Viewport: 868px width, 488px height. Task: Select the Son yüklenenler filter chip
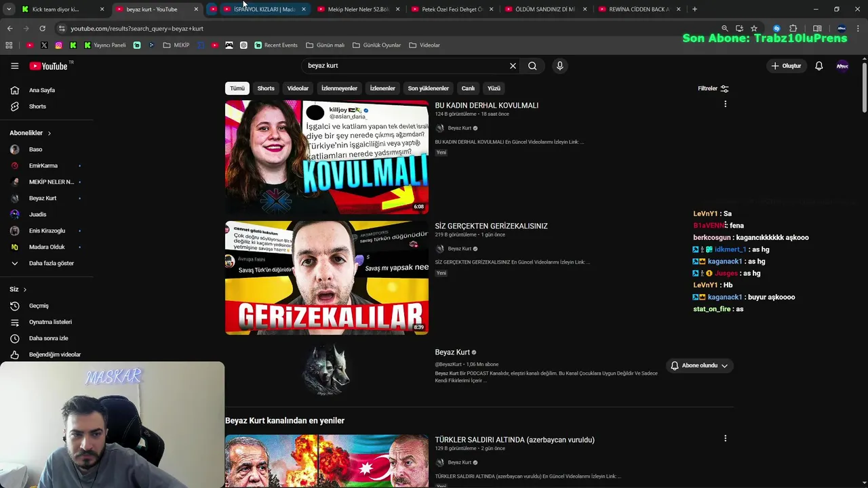(428, 88)
